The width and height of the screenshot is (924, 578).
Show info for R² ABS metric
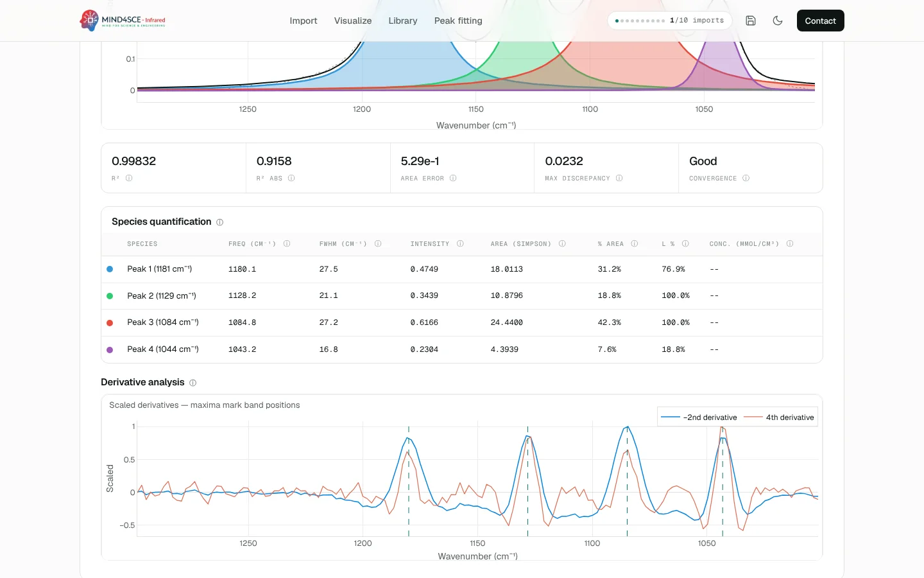(291, 178)
